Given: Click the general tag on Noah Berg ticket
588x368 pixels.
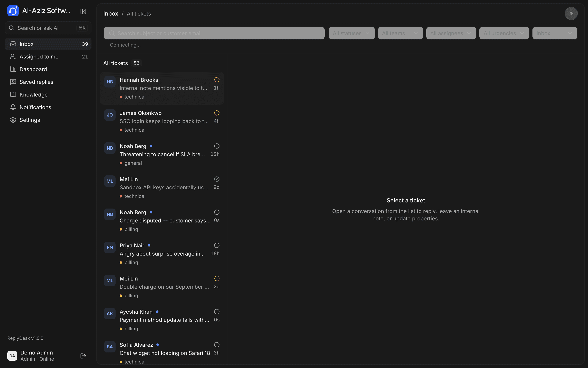Looking at the screenshot, I should [131, 163].
